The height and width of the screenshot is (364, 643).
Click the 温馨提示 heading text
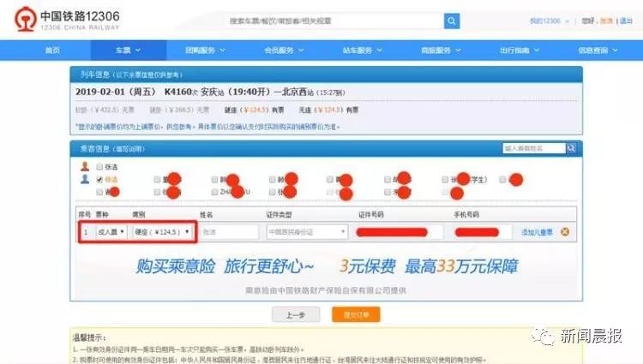[89, 337]
